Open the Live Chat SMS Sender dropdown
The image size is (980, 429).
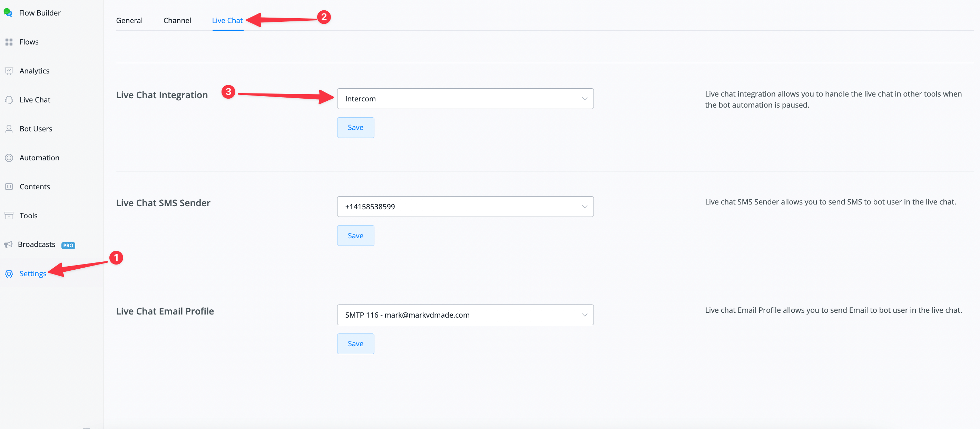click(x=465, y=207)
